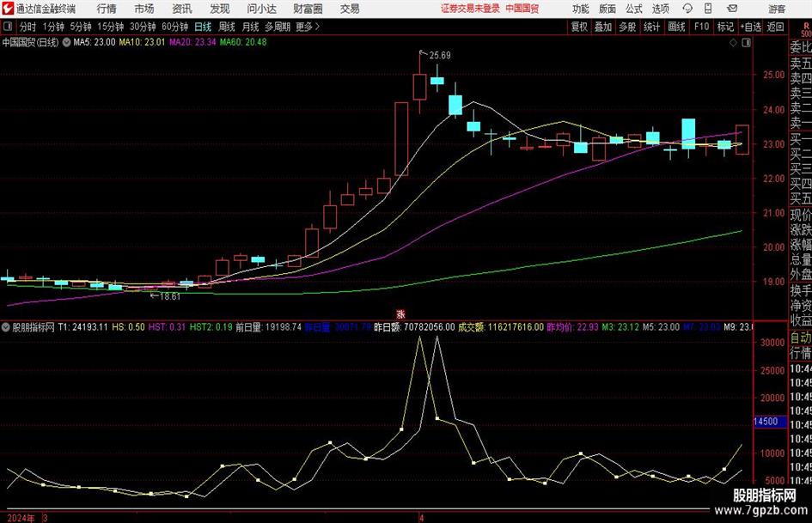The image size is (812, 523).
Task: Select the 日线 daily chart tab
Action: (x=203, y=27)
